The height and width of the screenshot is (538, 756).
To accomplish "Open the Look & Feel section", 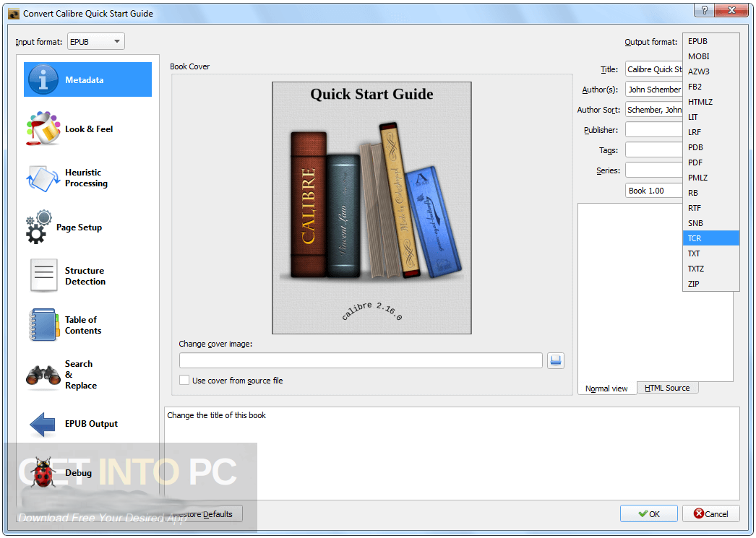I will click(x=87, y=129).
